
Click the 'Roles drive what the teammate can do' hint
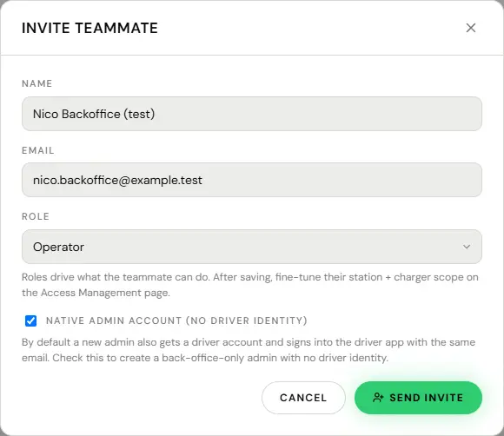coord(250,285)
